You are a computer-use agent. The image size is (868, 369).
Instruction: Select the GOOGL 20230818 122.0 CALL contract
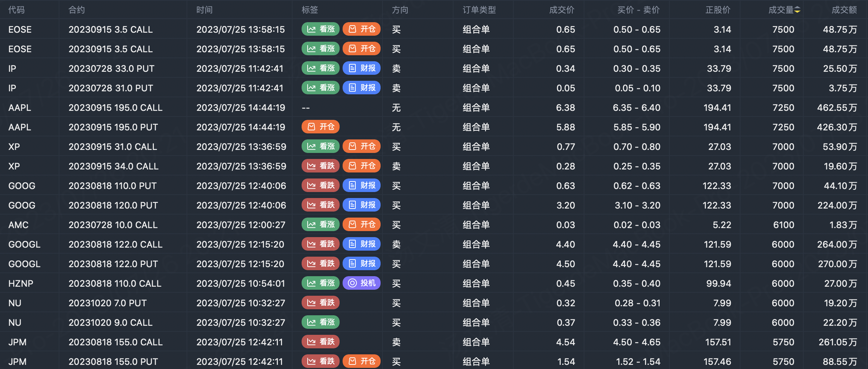click(115, 245)
